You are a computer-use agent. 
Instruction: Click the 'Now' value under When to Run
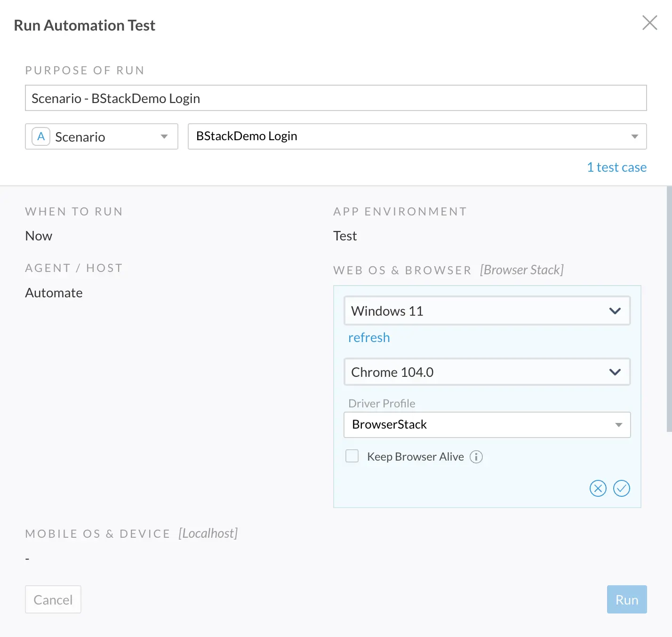[39, 236]
